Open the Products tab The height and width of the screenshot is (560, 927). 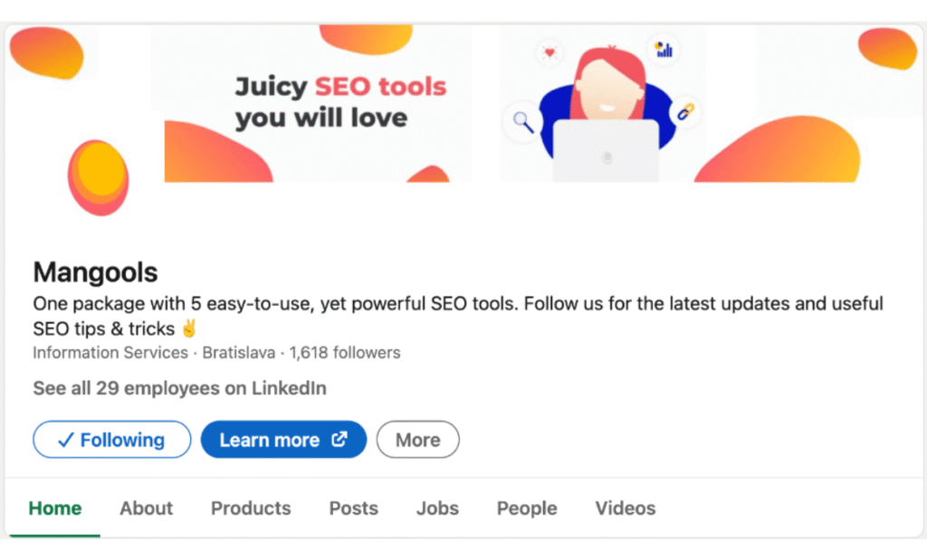click(x=251, y=508)
